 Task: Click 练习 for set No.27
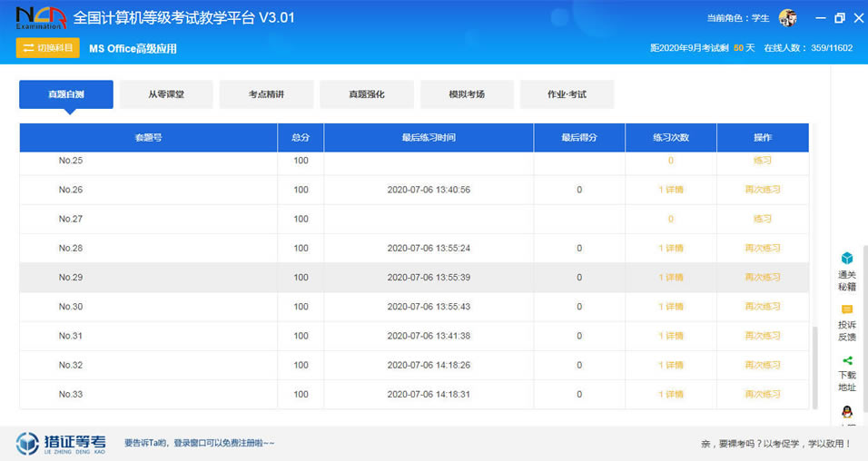[x=762, y=219]
